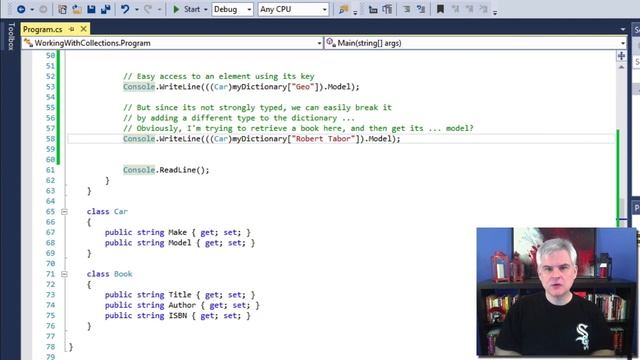The image size is (640, 360).
Task: Click the Navigate Backward arrow icon
Action: pyautogui.click(x=20, y=9)
